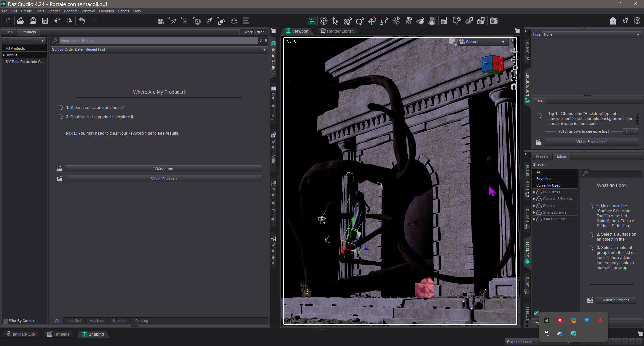Screen dimensions: 644x346
Task: Click the Video: Environment button
Action: tap(592, 142)
